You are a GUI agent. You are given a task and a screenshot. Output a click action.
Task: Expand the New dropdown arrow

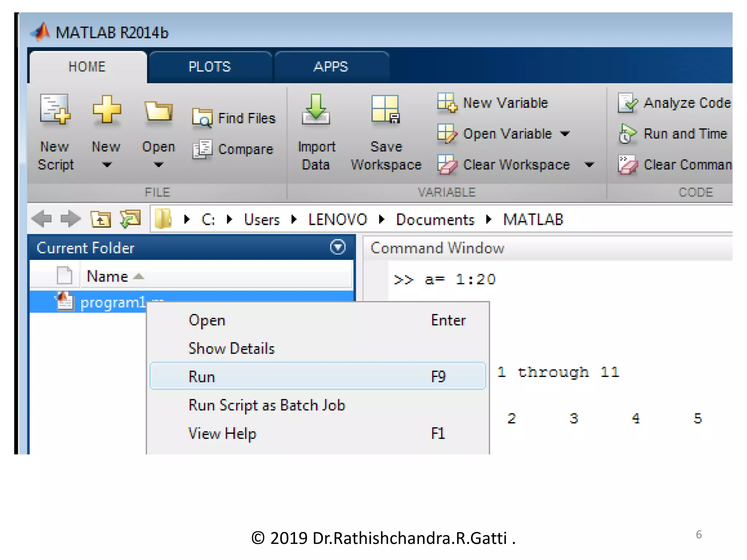click(x=107, y=165)
